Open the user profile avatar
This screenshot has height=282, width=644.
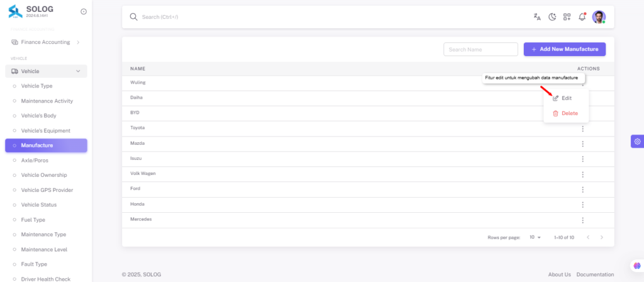pyautogui.click(x=599, y=17)
